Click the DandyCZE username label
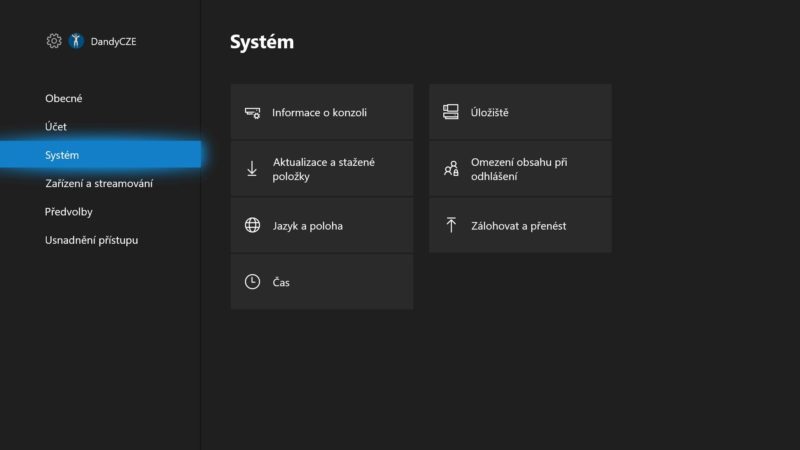 coord(113,41)
